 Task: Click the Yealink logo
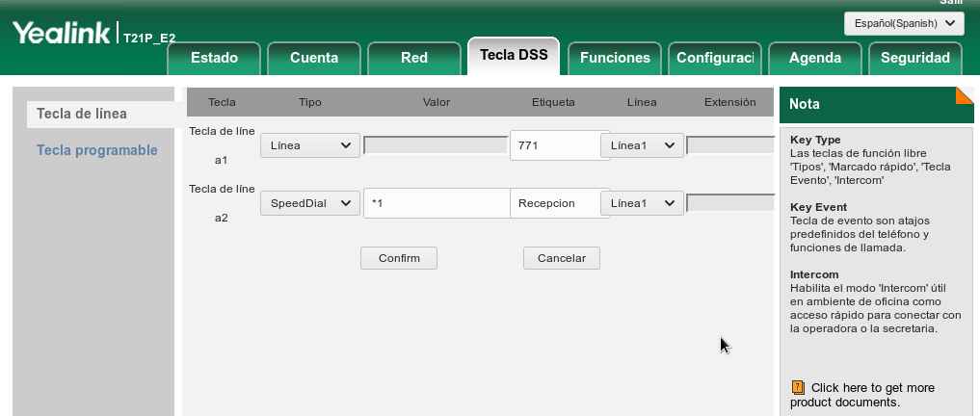point(62,34)
